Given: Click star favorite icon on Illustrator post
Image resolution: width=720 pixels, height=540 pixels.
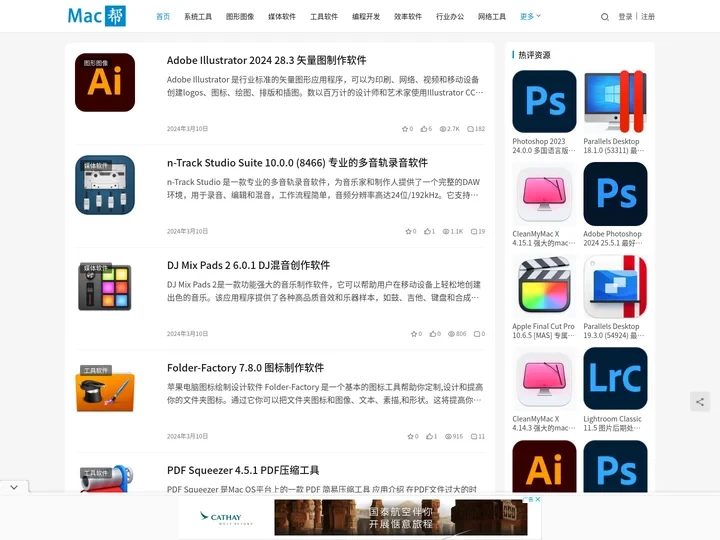Looking at the screenshot, I should coord(405,129).
